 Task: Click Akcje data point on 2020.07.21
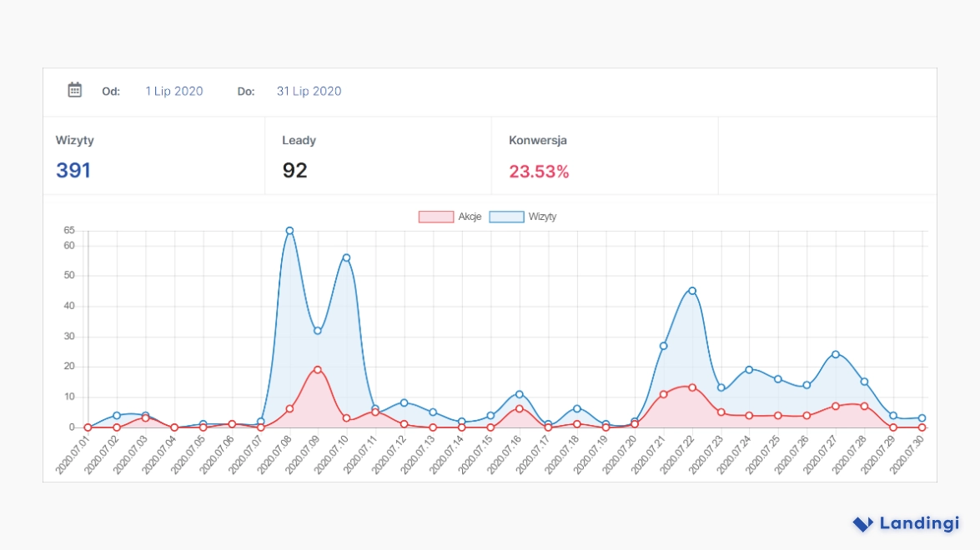[663, 394]
